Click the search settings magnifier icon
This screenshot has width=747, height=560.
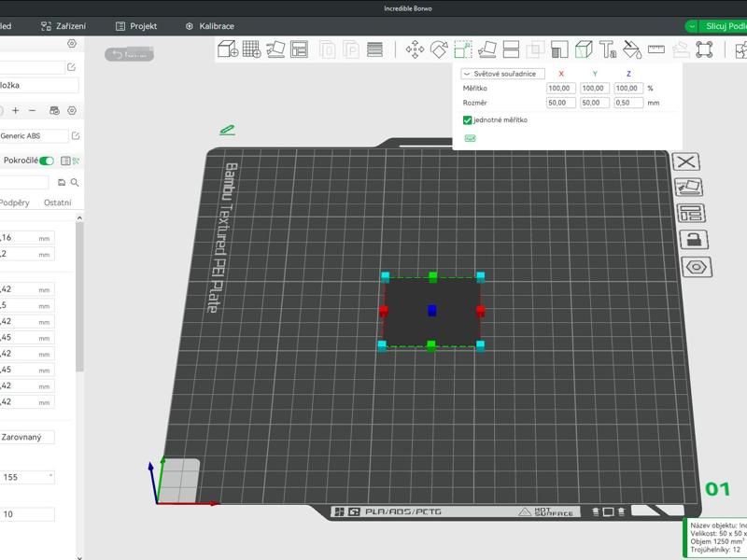(75, 182)
